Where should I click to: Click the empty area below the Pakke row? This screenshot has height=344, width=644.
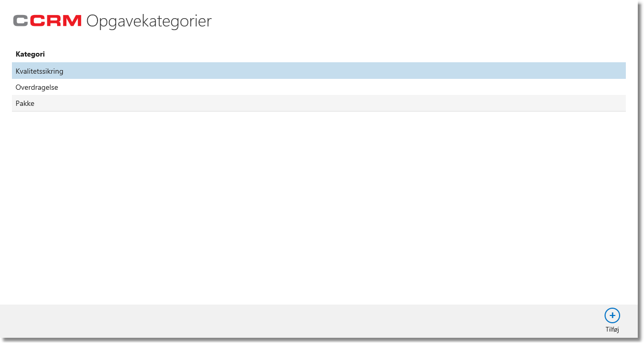click(x=319, y=208)
